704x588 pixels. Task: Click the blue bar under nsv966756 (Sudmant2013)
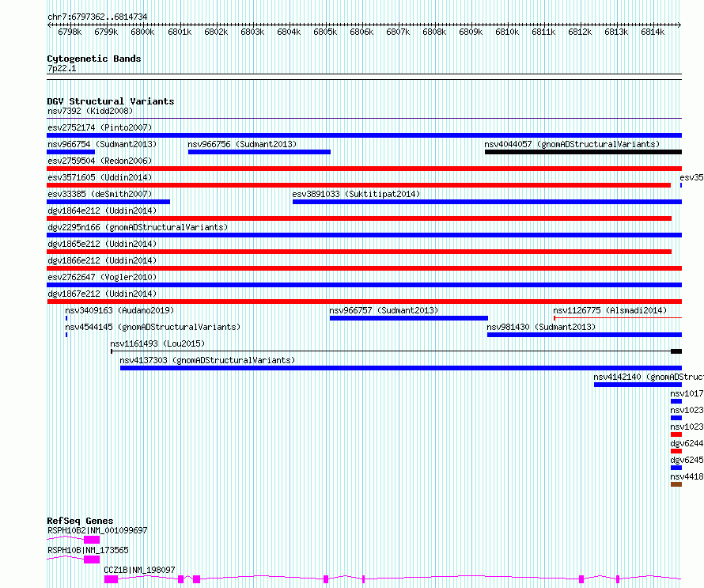(259, 152)
